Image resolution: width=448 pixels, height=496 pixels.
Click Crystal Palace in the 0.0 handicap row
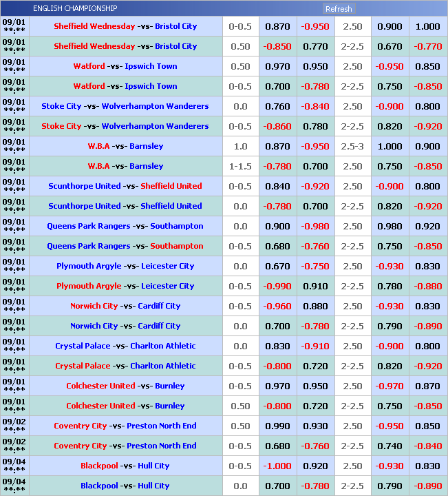click(83, 346)
